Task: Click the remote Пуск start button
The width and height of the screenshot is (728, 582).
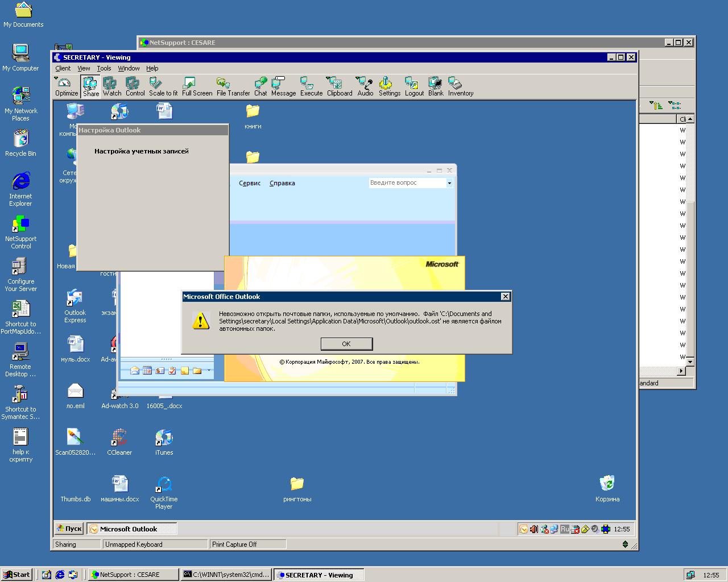Action: click(x=69, y=529)
